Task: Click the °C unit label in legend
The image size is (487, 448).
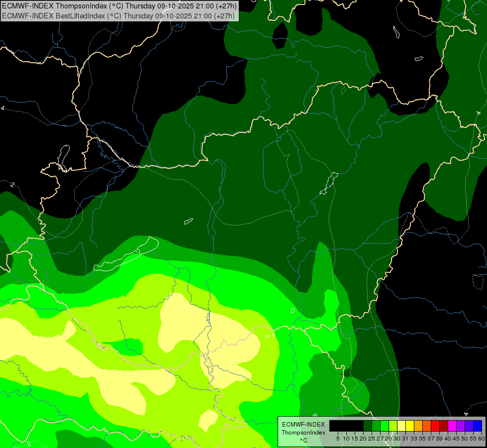Action: point(303,441)
